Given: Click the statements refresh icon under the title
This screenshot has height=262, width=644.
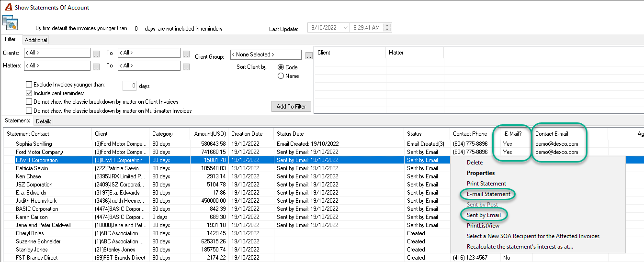Looking at the screenshot, I should [10, 22].
